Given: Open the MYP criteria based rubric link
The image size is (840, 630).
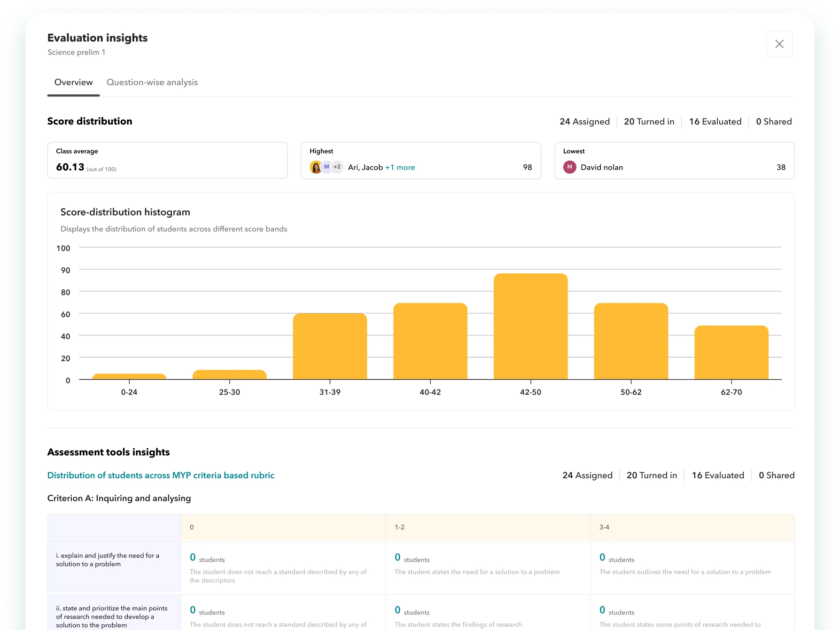Looking at the screenshot, I should tap(161, 475).
